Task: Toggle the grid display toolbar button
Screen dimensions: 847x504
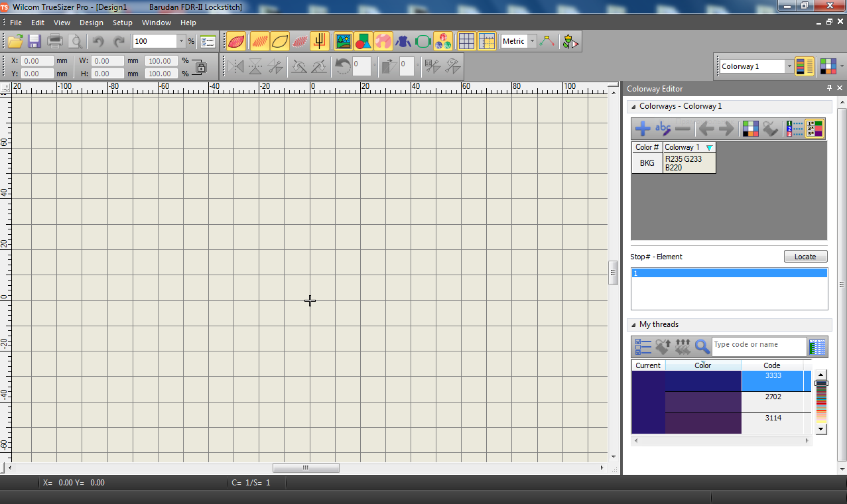Action: point(467,41)
